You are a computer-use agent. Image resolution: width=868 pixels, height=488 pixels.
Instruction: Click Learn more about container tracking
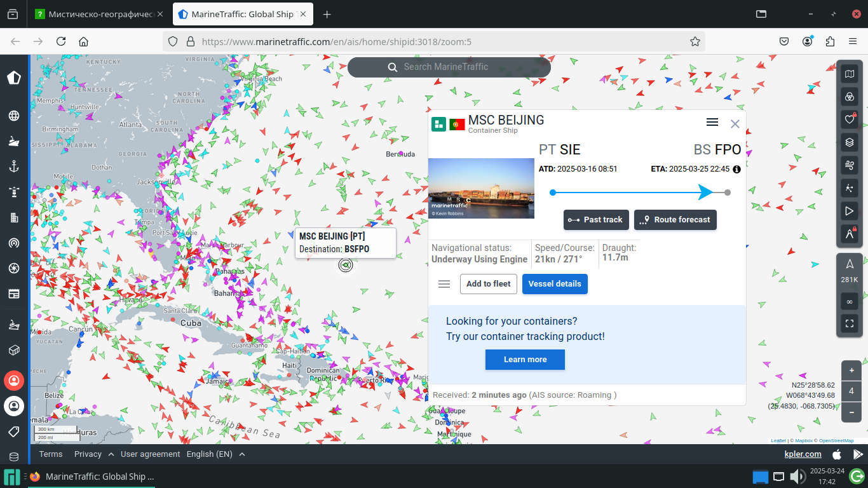(525, 360)
